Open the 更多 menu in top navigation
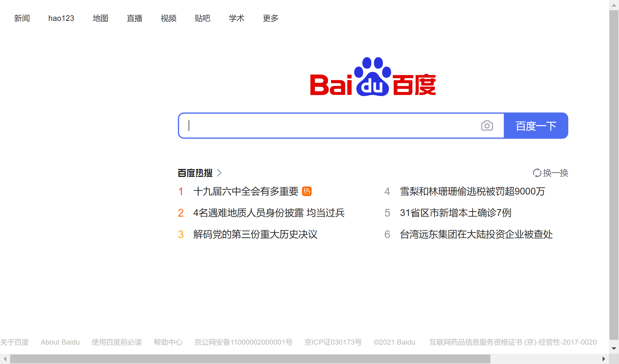Viewport: 619px width, 364px height. click(x=270, y=18)
